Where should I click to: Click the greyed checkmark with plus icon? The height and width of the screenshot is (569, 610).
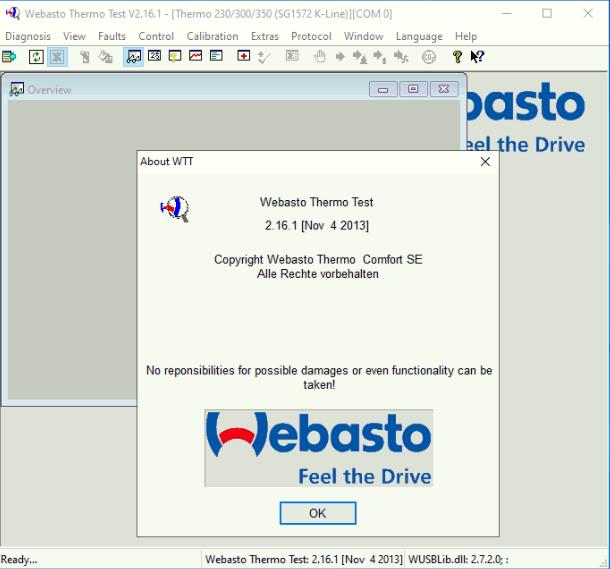[264, 57]
